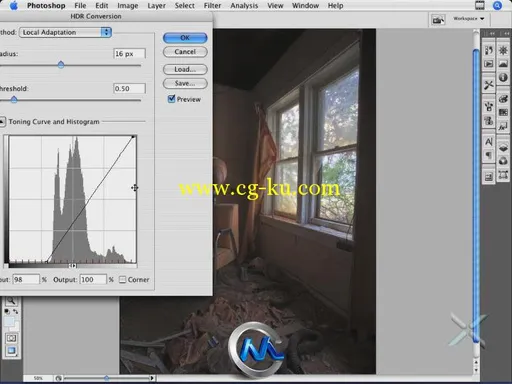Toggle Quick Mask mode icon
The height and width of the screenshot is (384, 512).
11,338
